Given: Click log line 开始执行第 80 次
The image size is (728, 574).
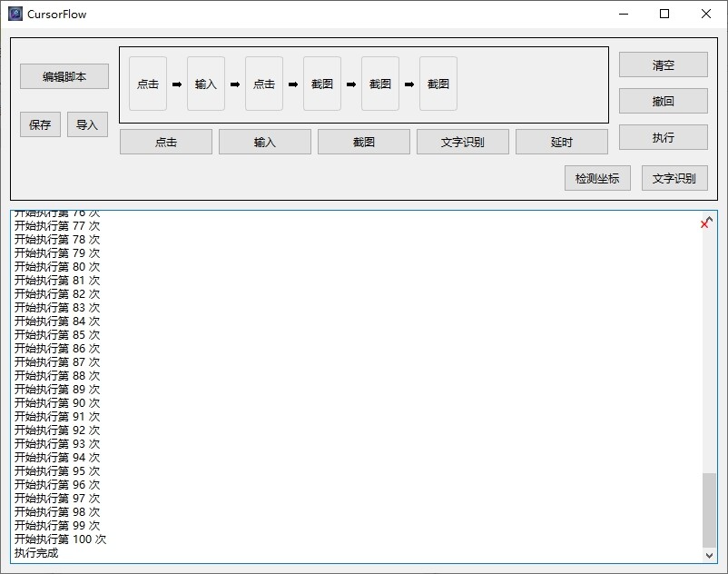Looking at the screenshot, I should click(x=57, y=267).
